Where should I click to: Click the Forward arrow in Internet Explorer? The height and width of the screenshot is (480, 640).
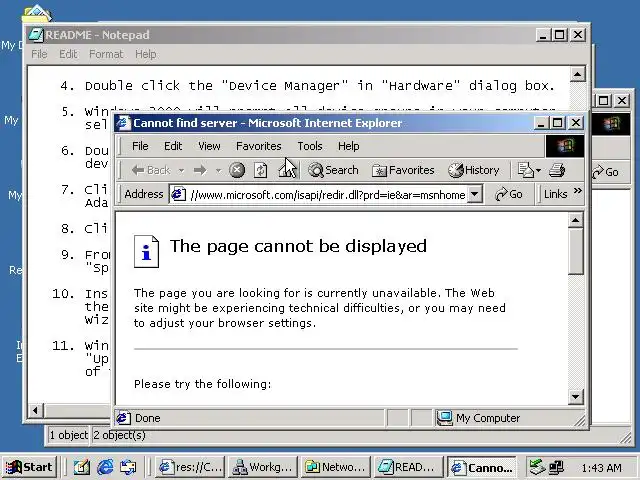(x=200, y=170)
